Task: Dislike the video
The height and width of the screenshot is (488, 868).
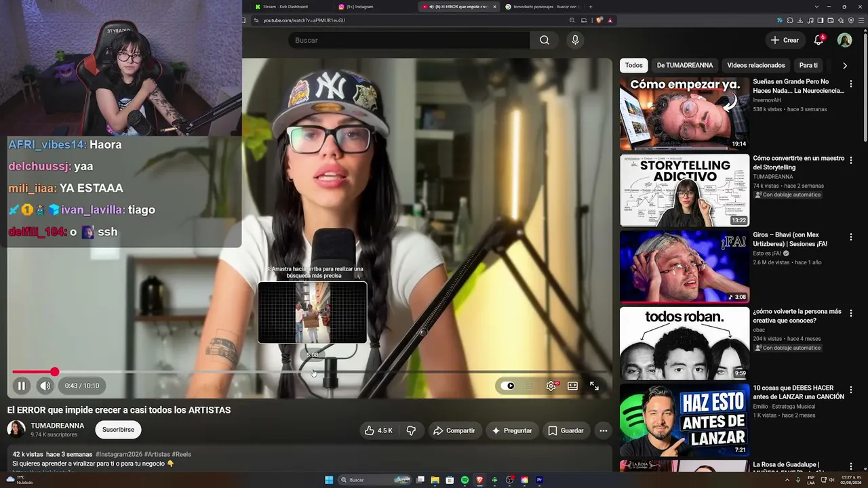Action: click(411, 430)
